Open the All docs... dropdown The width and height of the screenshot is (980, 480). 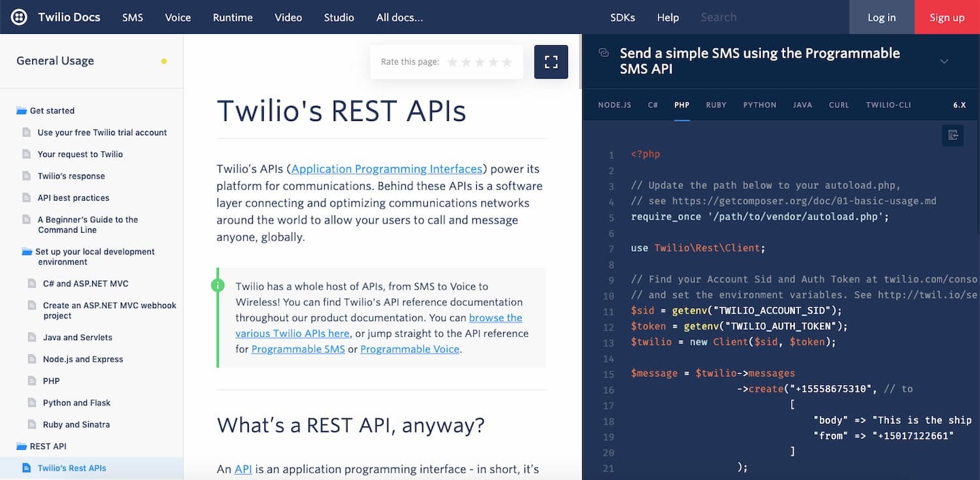click(x=400, y=18)
